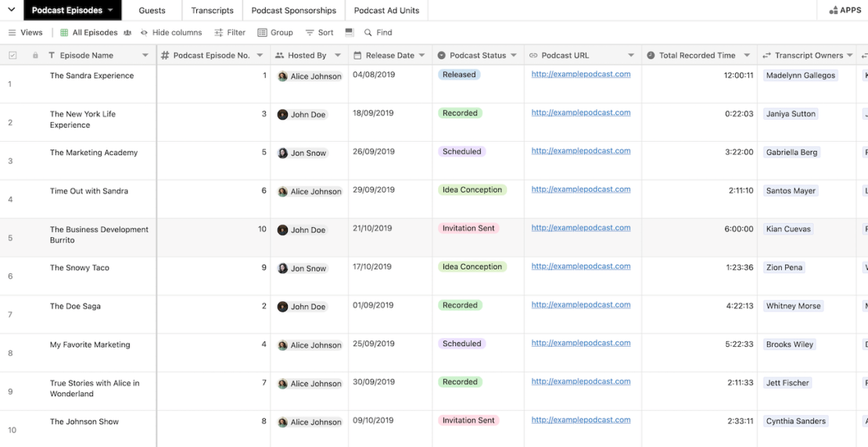The width and height of the screenshot is (868, 447).
Task: Switch to the Guests tab
Action: pyautogui.click(x=152, y=10)
